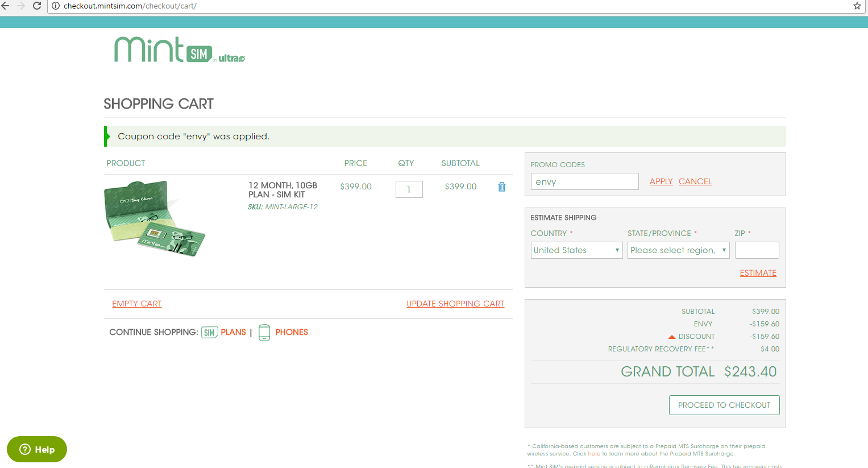Click the product price $399.00
The image size is (868, 468).
click(356, 187)
